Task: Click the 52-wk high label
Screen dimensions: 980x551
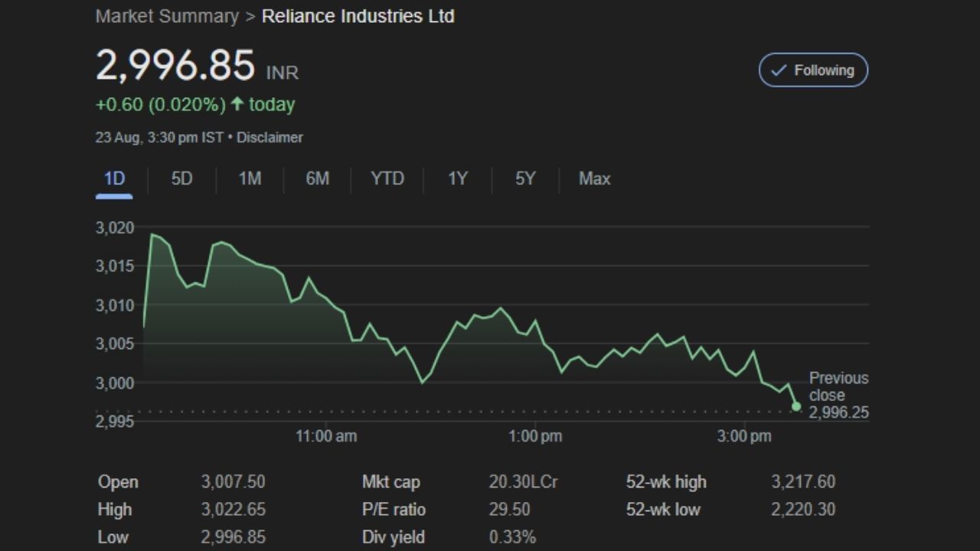Action: tap(666, 482)
